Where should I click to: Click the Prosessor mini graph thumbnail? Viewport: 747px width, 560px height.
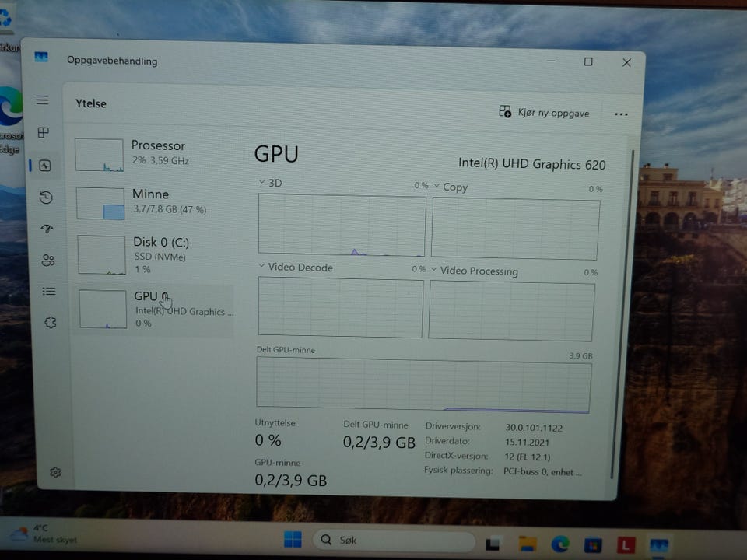99,155
